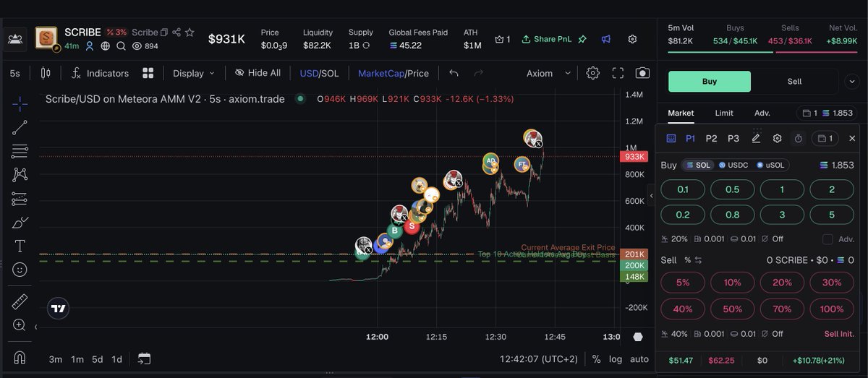Switch to the Limit order tab
Viewport: 868px width, 378px height.
pos(724,113)
